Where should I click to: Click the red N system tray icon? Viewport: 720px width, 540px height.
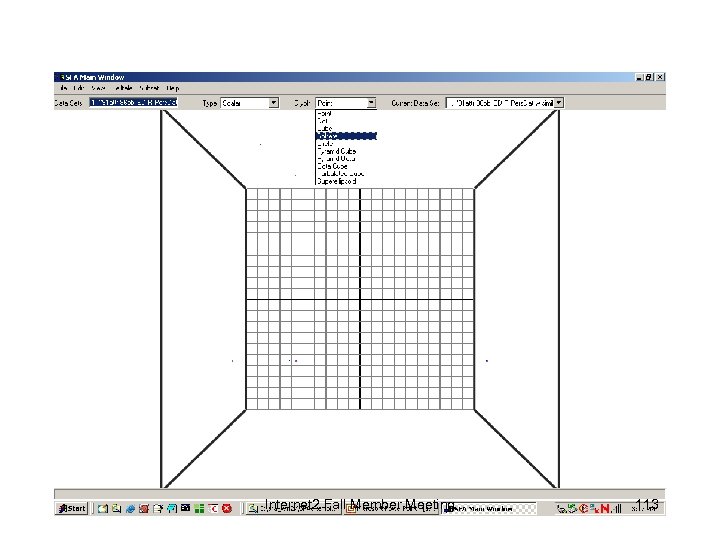coord(605,508)
